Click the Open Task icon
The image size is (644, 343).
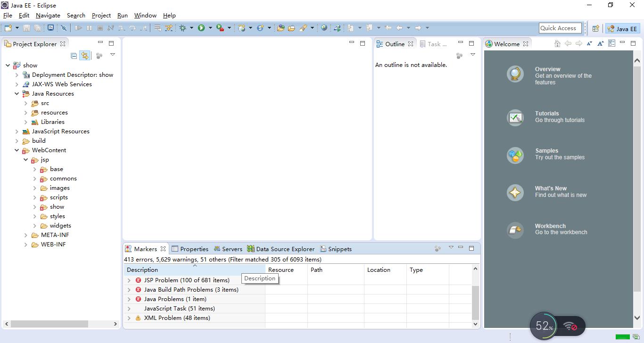[x=291, y=28]
